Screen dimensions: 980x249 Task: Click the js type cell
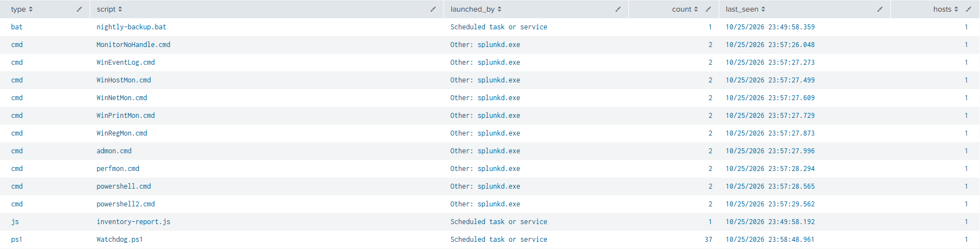point(15,222)
